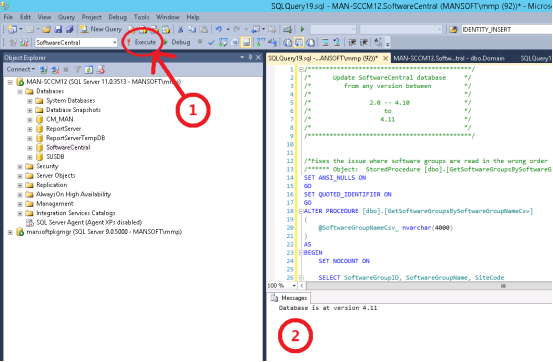This screenshot has width=553, height=362.
Task: Click Object Explorer Refresh icon
Action: 89,70
